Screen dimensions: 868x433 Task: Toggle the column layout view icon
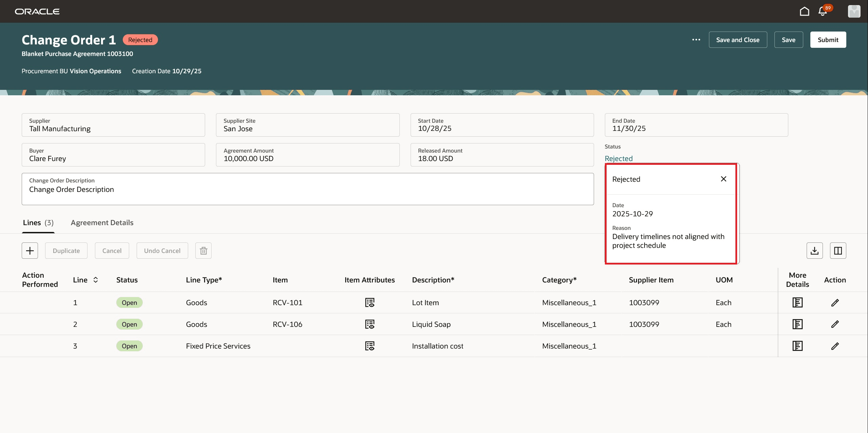[837, 250]
